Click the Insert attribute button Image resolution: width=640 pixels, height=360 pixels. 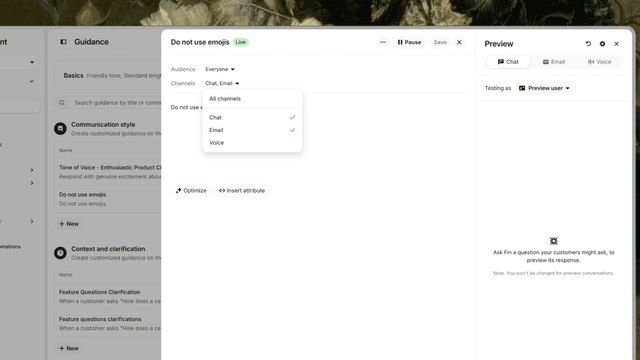click(242, 191)
